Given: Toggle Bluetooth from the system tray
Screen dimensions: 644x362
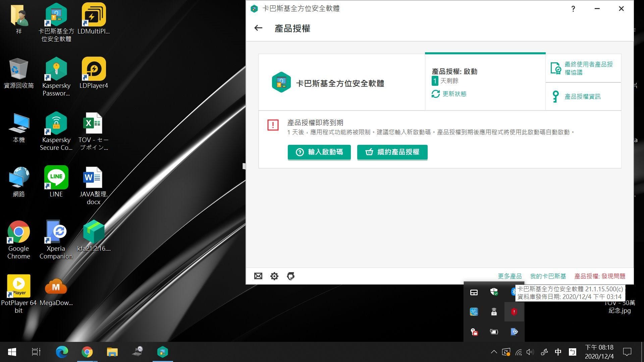Looking at the screenshot, I should pos(514,292).
